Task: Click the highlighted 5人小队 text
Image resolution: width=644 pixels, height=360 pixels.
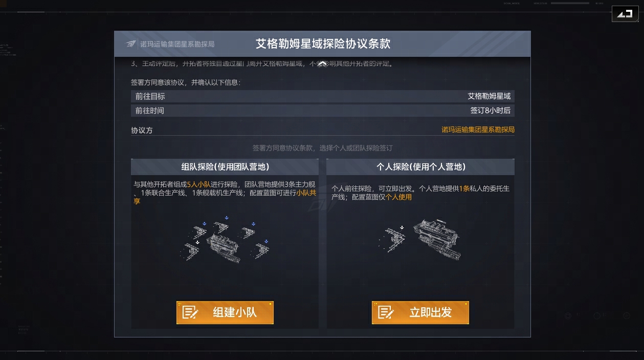Action: (199, 184)
